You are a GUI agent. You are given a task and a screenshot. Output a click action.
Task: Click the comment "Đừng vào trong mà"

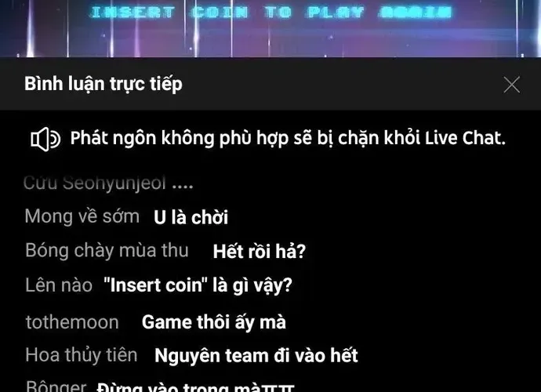[196, 387]
